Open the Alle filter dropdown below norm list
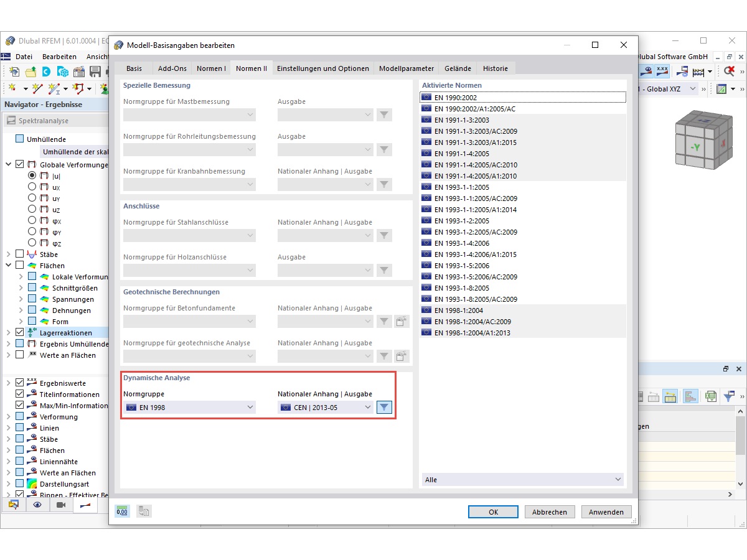 (523, 479)
